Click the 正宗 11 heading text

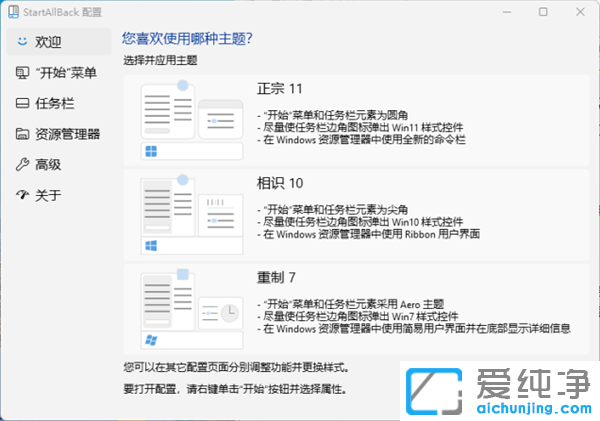tap(280, 88)
